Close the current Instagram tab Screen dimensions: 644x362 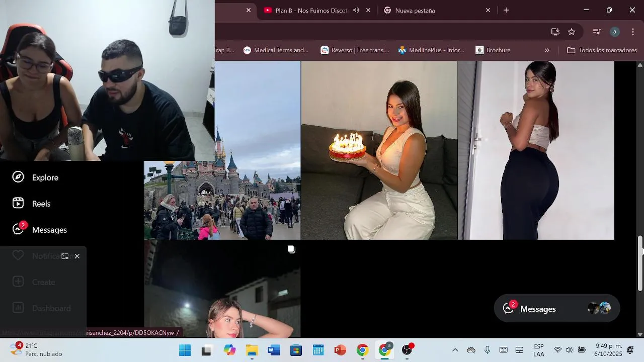coord(248,10)
